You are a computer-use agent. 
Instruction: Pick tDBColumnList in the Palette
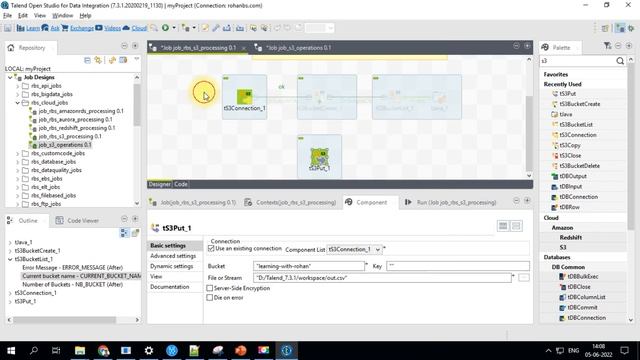coord(586,297)
